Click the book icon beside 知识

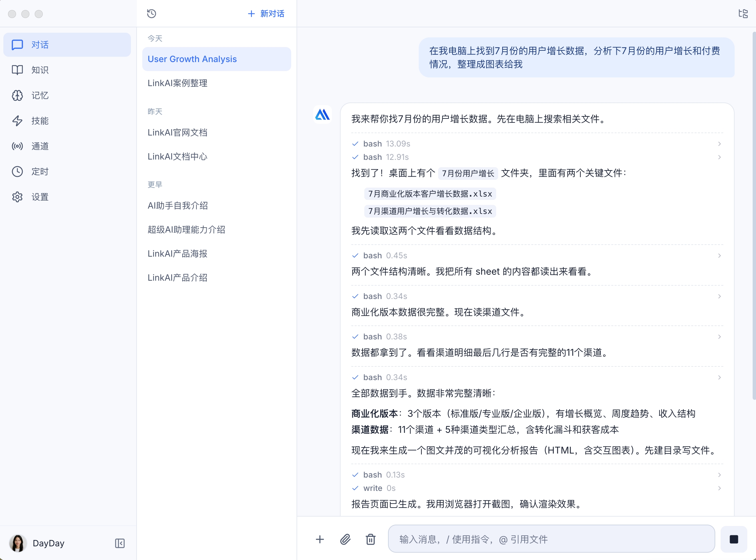point(17,70)
